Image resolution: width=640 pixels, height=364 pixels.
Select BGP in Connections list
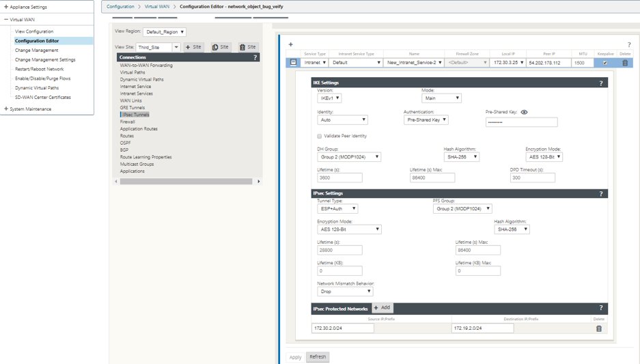(x=124, y=150)
